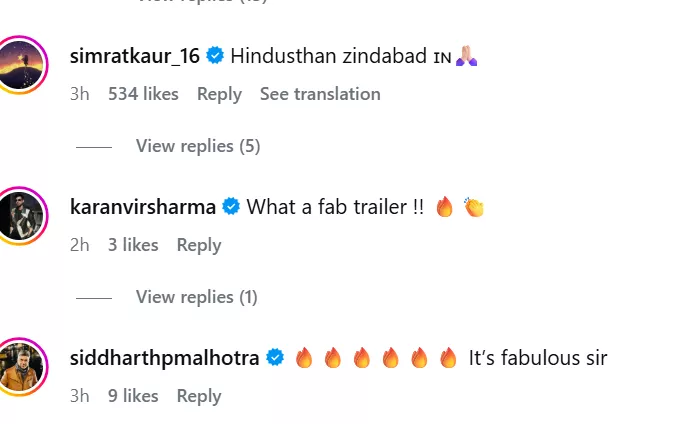Expand View replies (5)

(x=197, y=146)
